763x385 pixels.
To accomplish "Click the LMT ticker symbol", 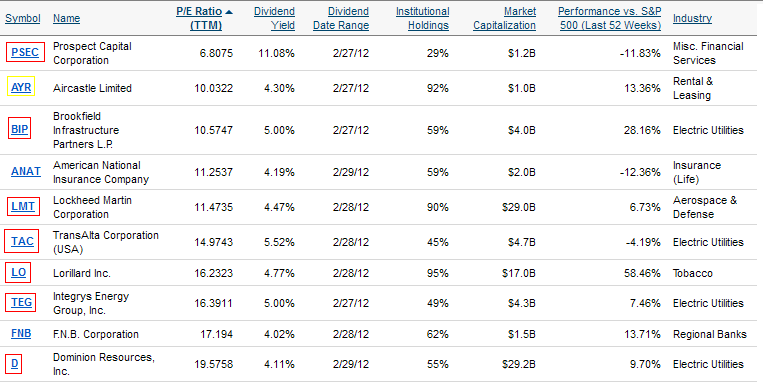I will coord(23,206).
